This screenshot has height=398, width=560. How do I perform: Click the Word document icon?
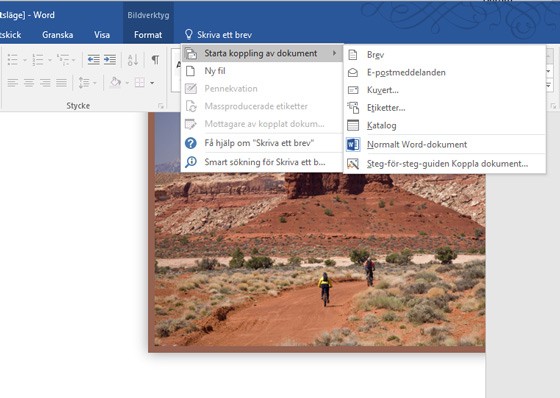point(353,144)
